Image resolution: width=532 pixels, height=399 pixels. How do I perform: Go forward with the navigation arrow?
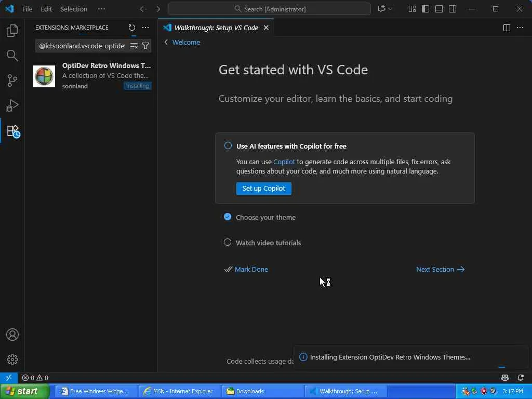click(x=157, y=9)
